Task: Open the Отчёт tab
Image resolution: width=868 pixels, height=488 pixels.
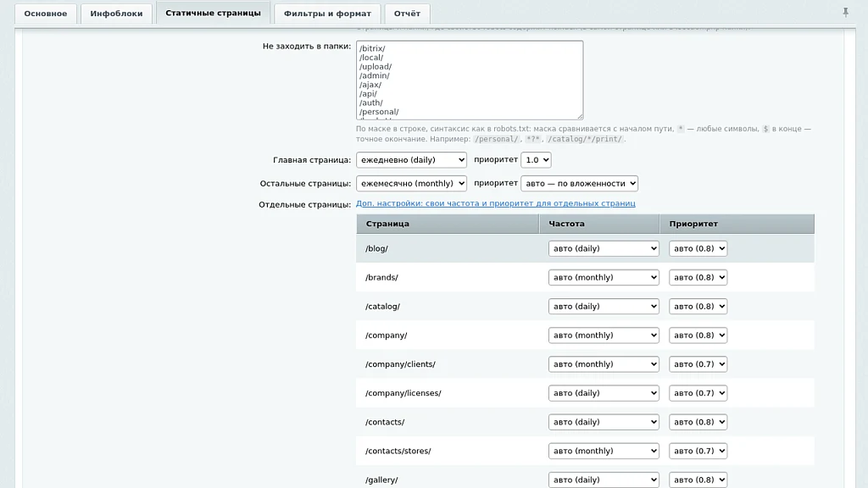Action: 408,14
